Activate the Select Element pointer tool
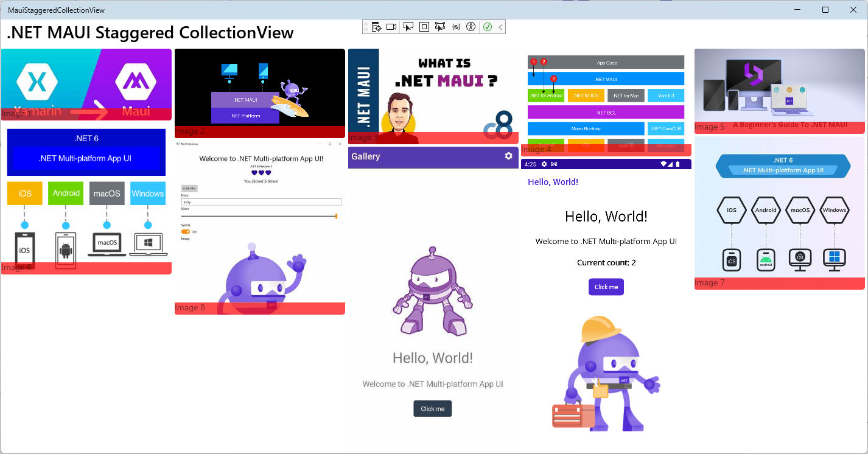The height and width of the screenshot is (454, 868). pyautogui.click(x=408, y=27)
